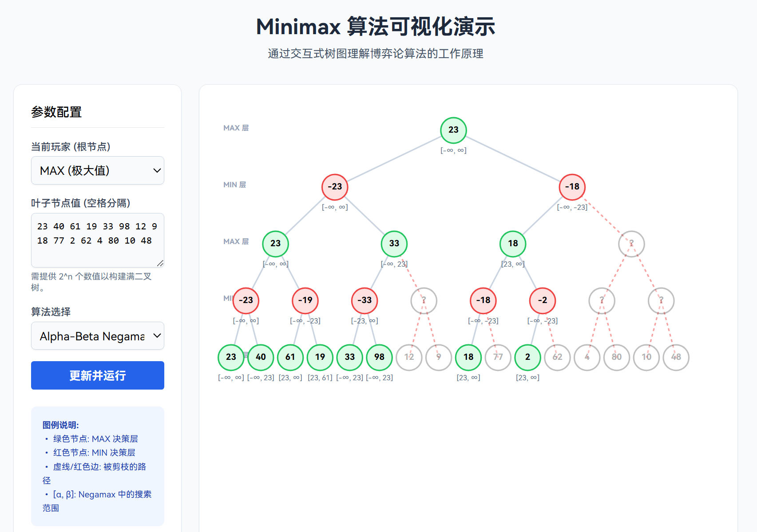Select the green leaf node 2

(x=527, y=357)
